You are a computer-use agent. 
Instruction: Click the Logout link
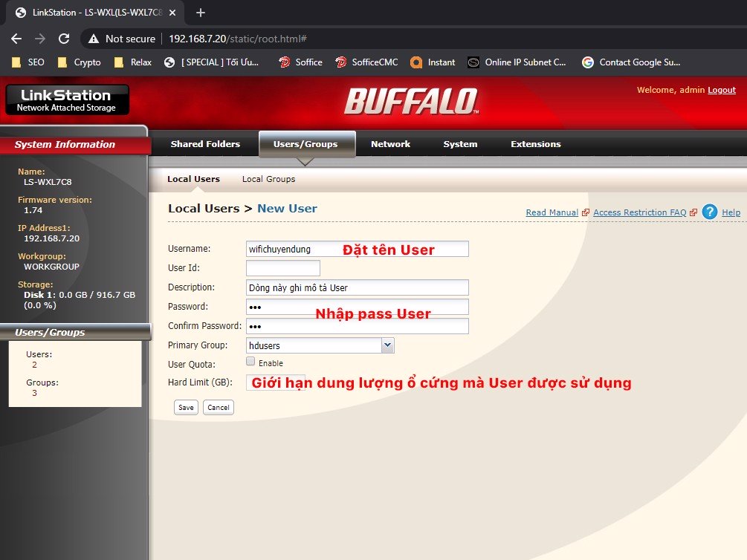click(721, 90)
